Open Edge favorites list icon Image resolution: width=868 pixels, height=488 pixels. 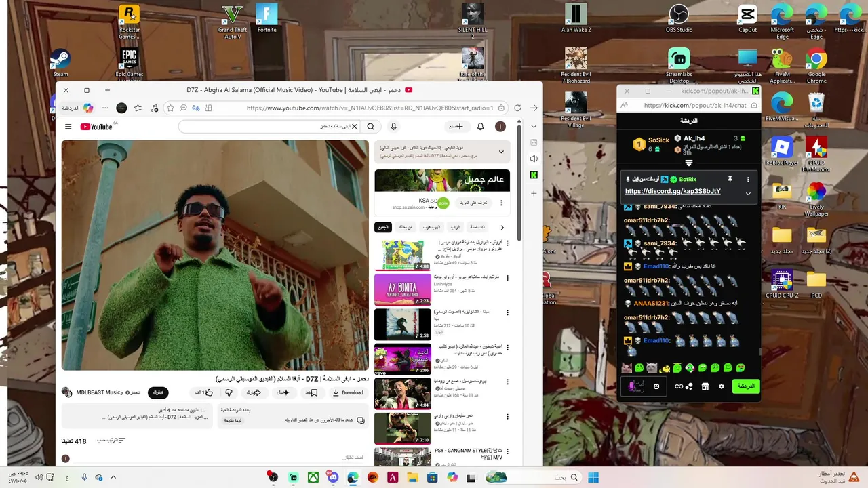138,108
